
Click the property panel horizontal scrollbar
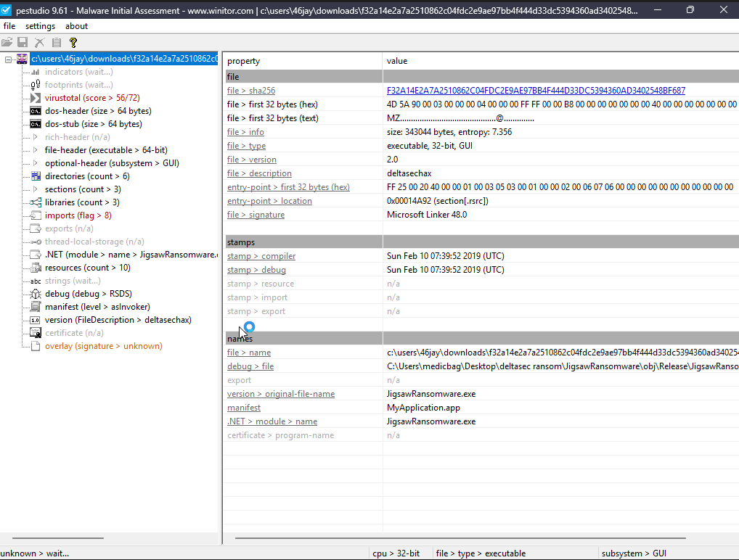click(x=460, y=538)
